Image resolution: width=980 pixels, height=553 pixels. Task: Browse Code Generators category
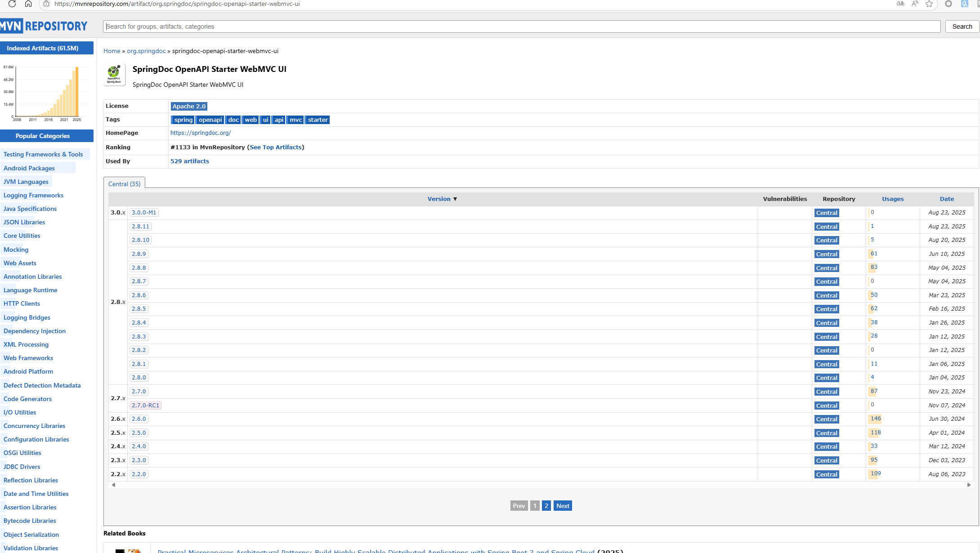(x=27, y=399)
